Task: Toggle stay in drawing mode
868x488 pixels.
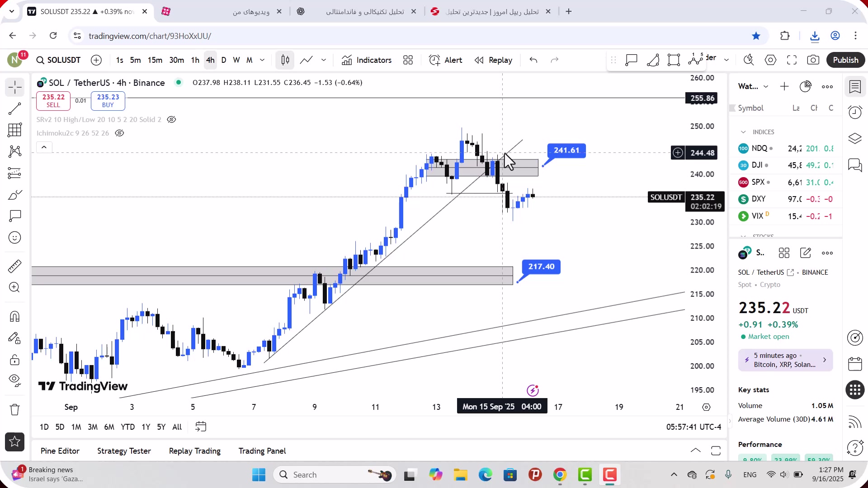Action: coord(14,338)
